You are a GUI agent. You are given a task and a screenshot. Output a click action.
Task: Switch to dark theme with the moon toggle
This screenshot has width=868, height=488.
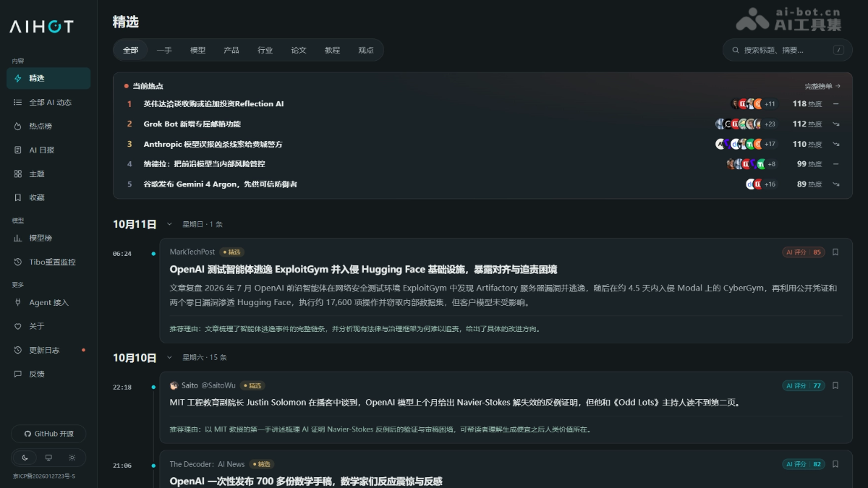25,458
